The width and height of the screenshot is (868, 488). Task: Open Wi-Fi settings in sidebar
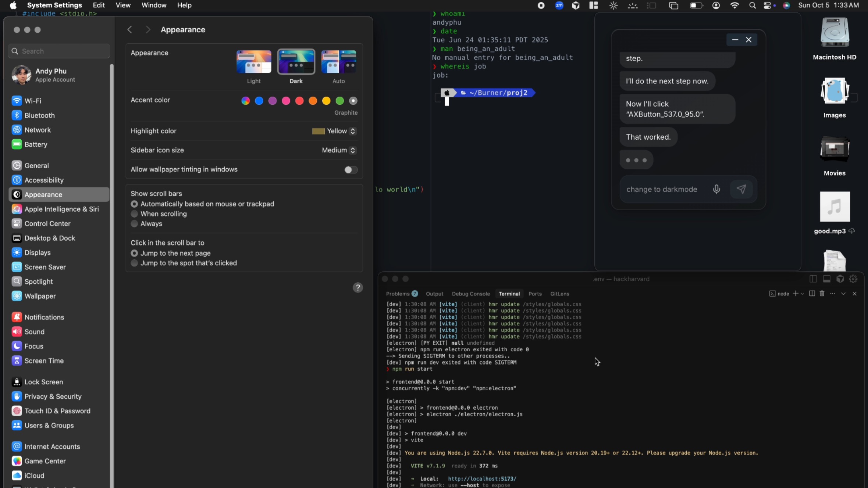tap(32, 101)
